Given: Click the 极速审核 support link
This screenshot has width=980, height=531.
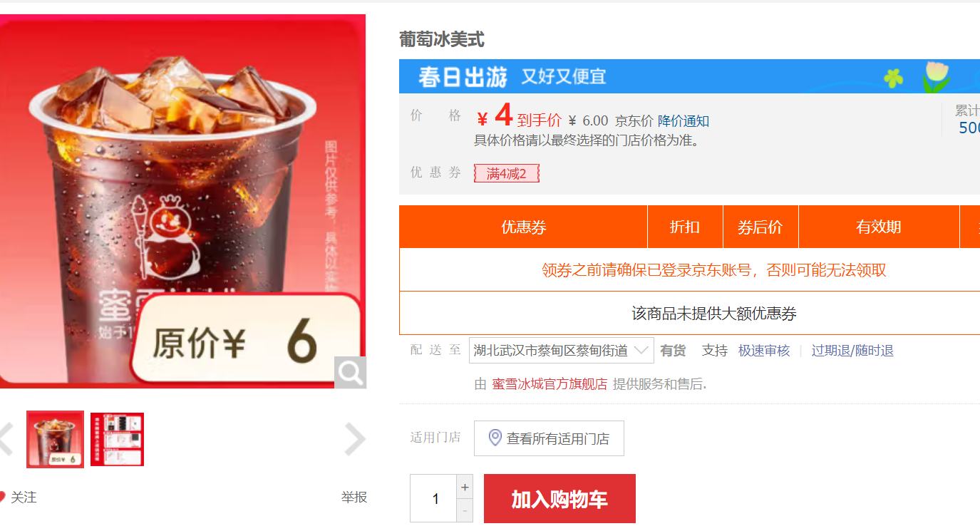Looking at the screenshot, I should tap(764, 351).
